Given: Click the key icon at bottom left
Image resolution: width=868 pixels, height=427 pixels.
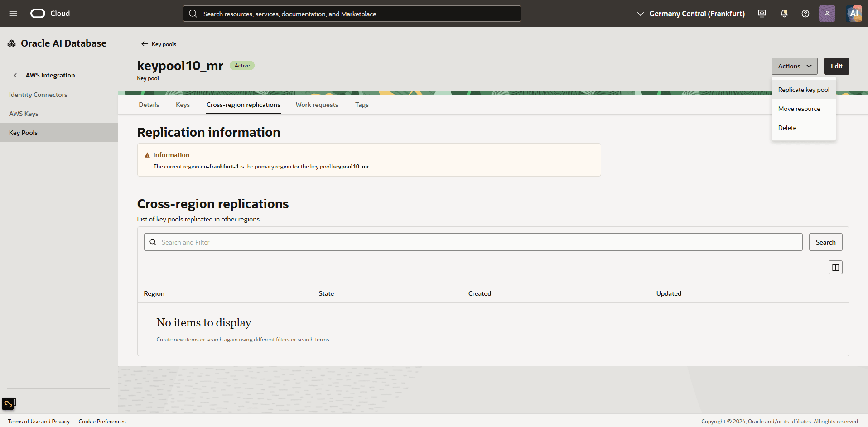Looking at the screenshot, I should 9,403.
